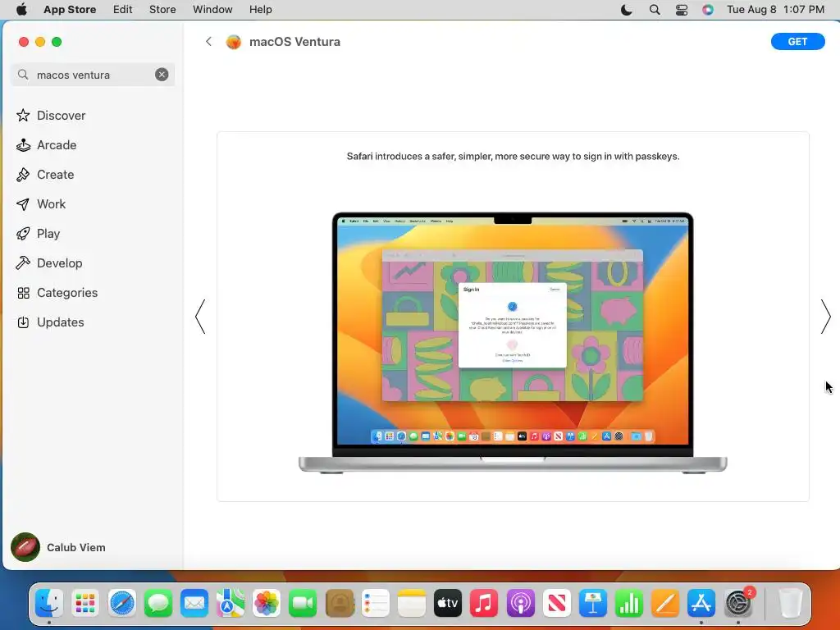Open Music from the Dock
This screenshot has width=840, height=630.
point(484,603)
